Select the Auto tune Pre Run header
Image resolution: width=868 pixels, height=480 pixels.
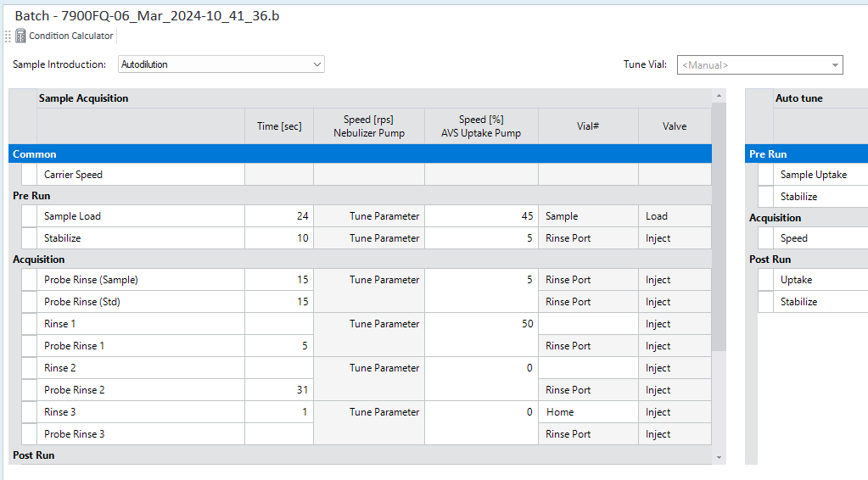[807, 153]
